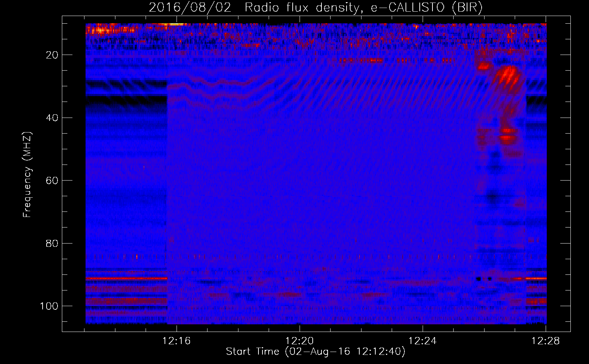Click the '60' frequency tick label
This screenshot has height=364, width=589.
pyautogui.click(x=52, y=181)
